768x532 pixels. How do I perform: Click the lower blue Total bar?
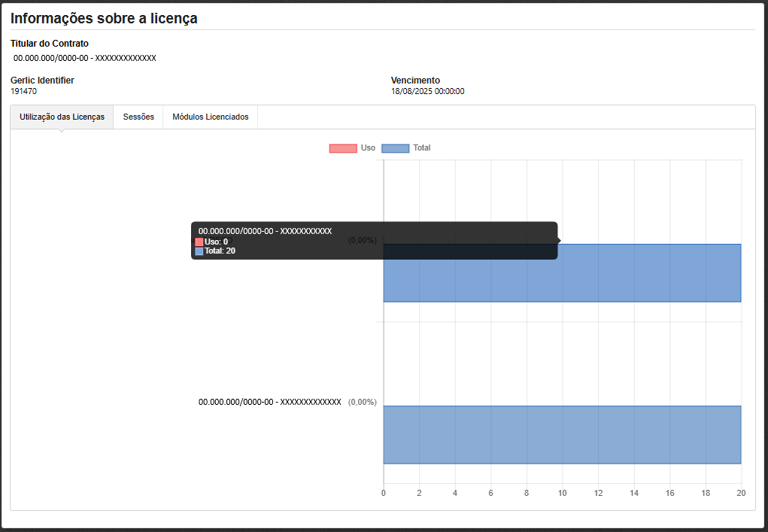coord(562,435)
